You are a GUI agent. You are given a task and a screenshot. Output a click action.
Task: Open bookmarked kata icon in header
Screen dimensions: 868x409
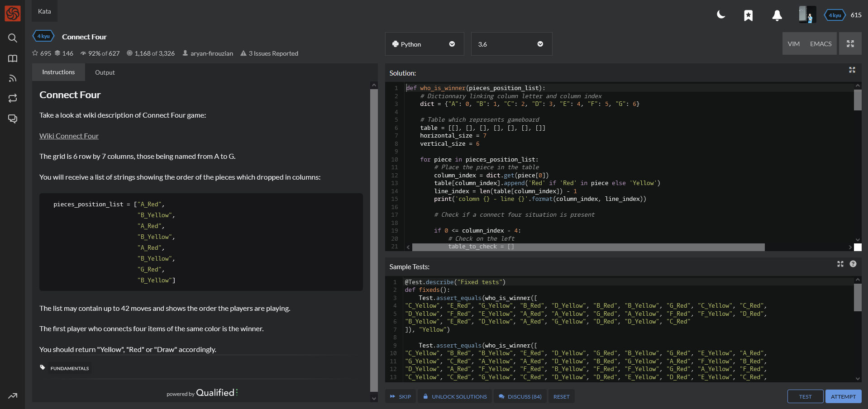click(x=749, y=15)
